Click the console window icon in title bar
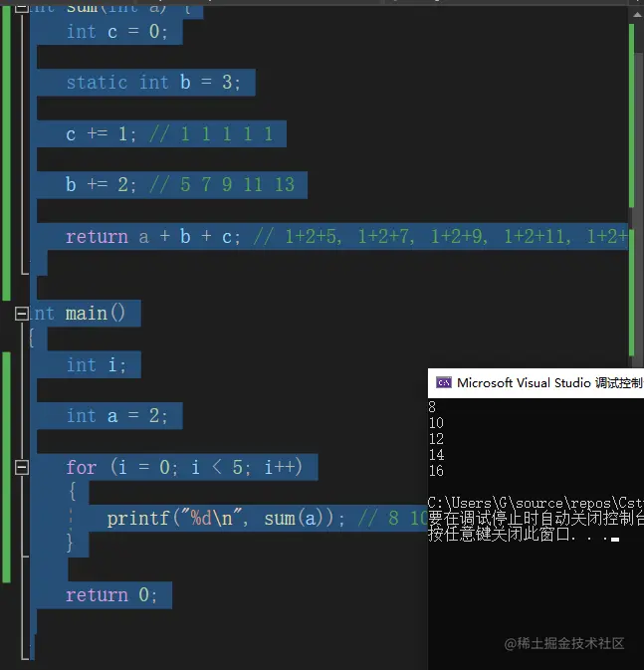This screenshot has width=644, height=670. (444, 383)
